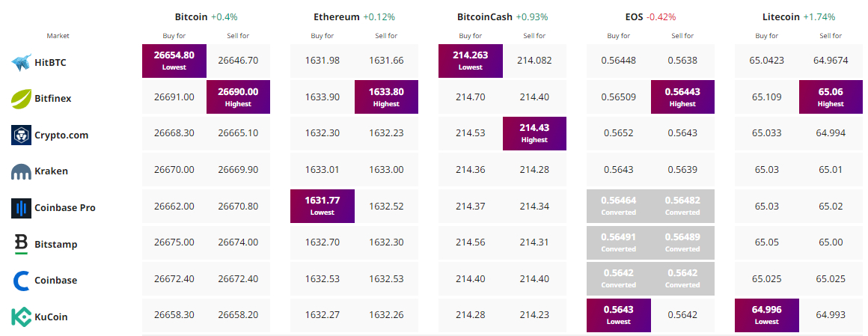Click the KuCoin logo icon
The image size is (868, 336).
pyautogui.click(x=20, y=317)
